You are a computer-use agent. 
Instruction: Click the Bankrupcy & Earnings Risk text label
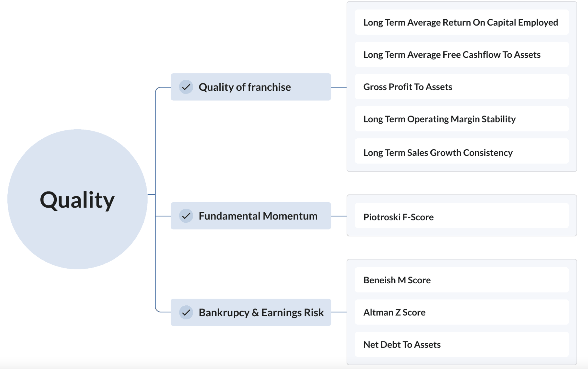pos(261,313)
